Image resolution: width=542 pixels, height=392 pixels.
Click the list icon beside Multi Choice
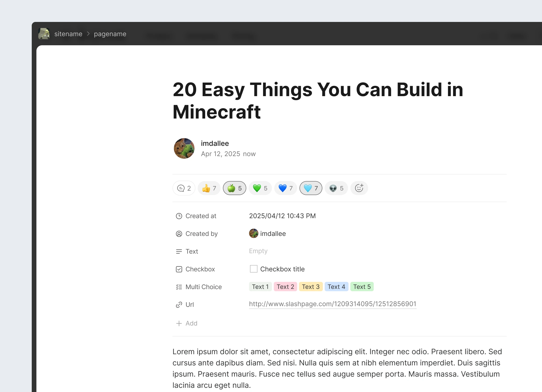[179, 287]
